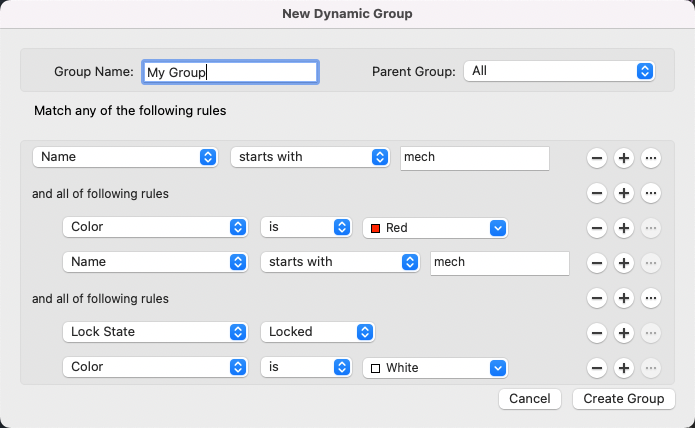Open the Red color value dropdown

[436, 228]
